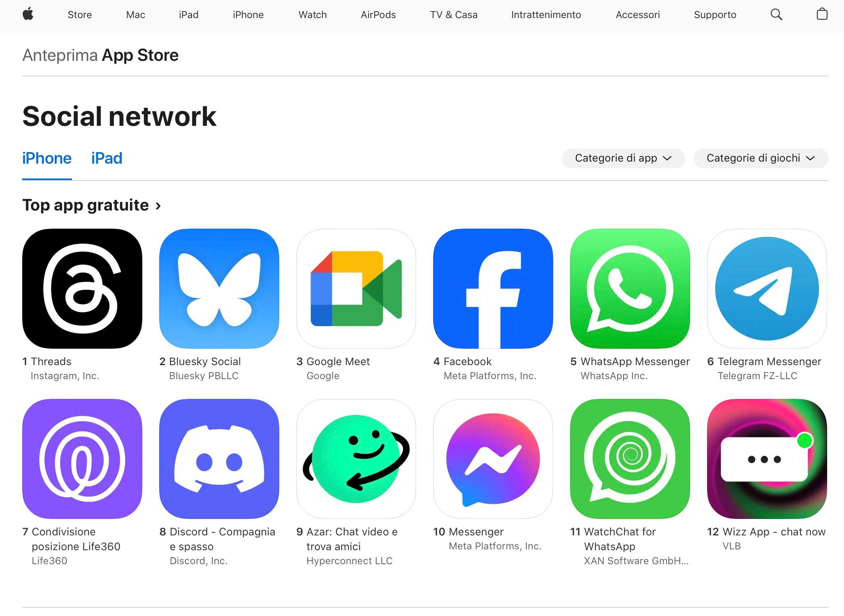Screen dimensions: 844x616
Task: Open the shopping bag icon
Action: click(x=822, y=14)
